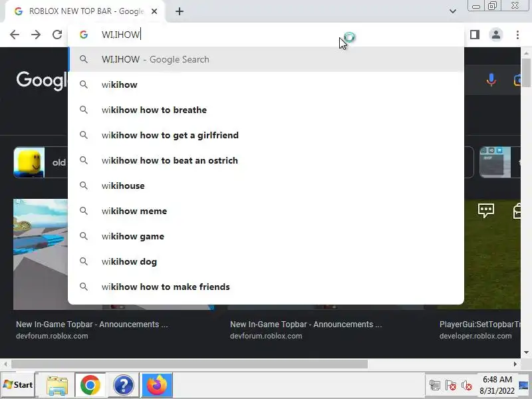The width and height of the screenshot is (532, 399).
Task: Go forward with the forward arrow
Action: coord(36,35)
